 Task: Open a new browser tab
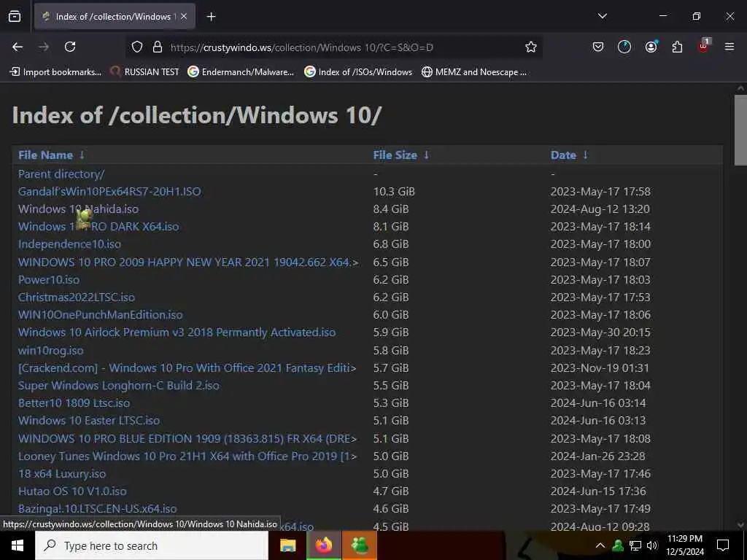(211, 17)
